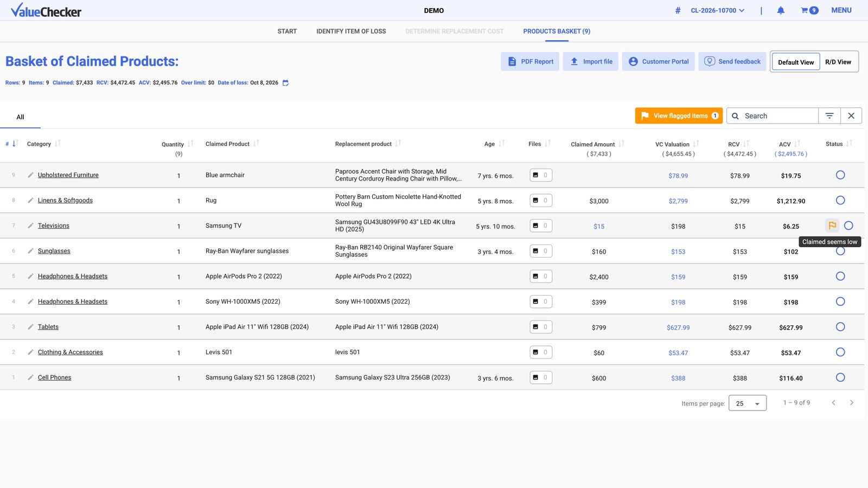This screenshot has height=488, width=868.
Task: Click the orange flag on Samsung TV row
Action: 832,226
